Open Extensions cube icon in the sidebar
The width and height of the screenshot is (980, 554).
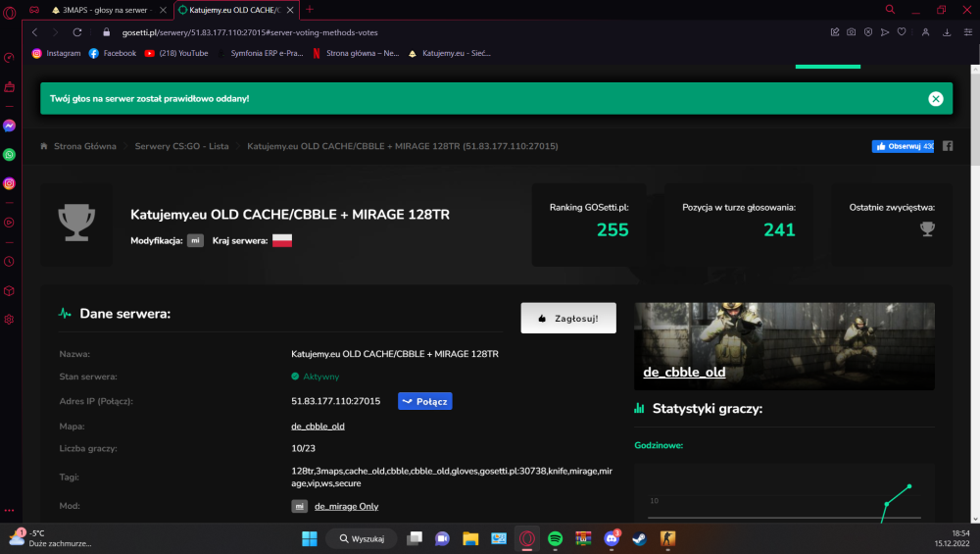10,291
